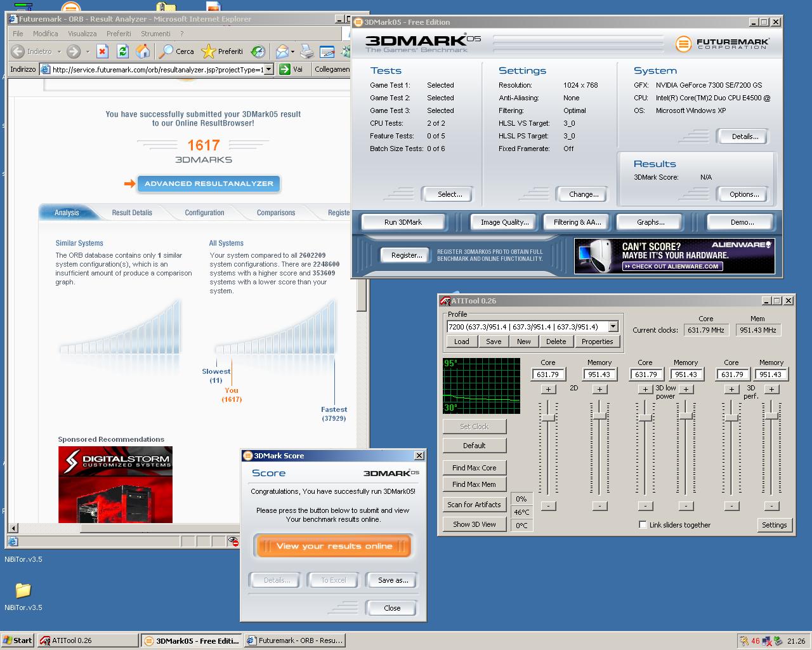This screenshot has height=650, width=812.
Task: Decrease 3D perf. Core clock with minus button
Action: 731,506
